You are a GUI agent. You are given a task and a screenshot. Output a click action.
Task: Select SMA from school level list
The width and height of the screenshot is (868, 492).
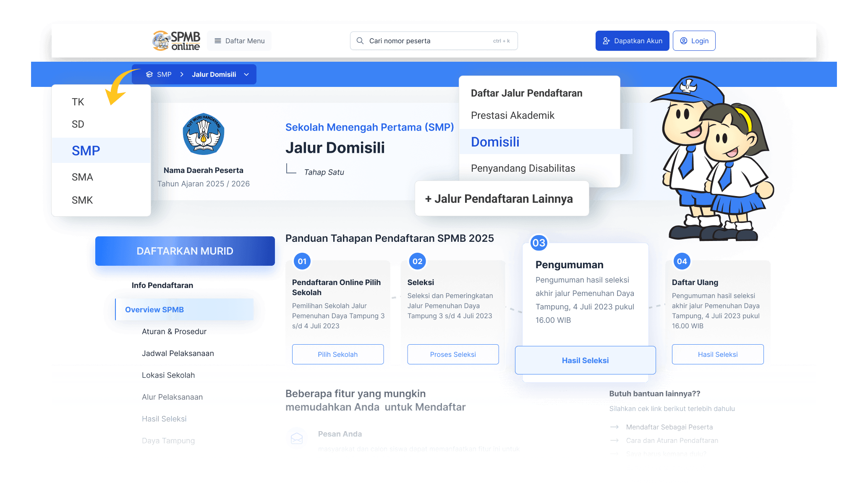coord(82,177)
